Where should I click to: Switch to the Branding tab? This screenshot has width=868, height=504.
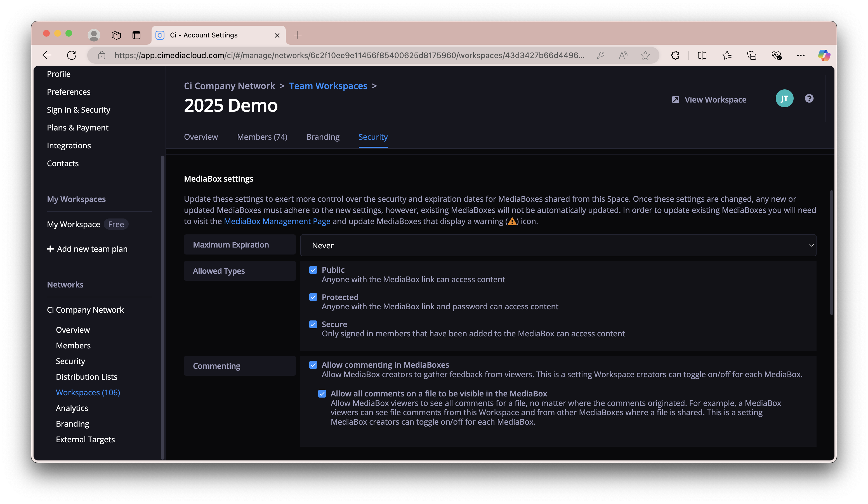pos(323,137)
